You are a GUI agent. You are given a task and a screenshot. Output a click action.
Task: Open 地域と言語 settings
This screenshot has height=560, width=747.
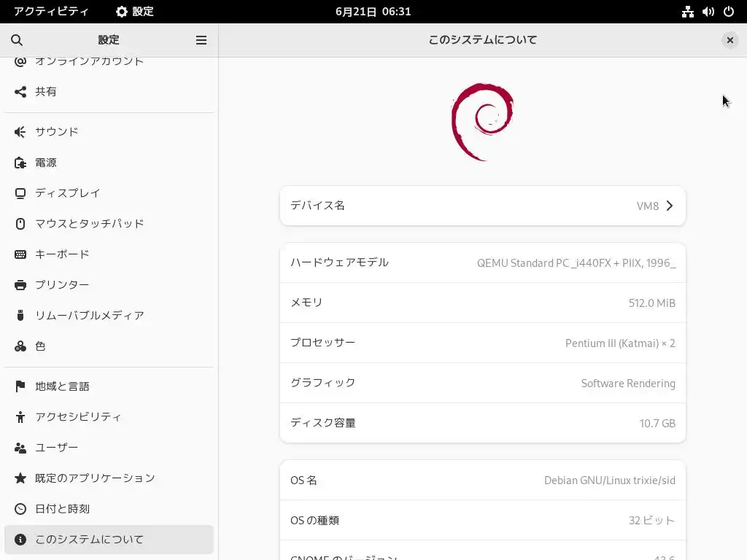tap(109, 386)
